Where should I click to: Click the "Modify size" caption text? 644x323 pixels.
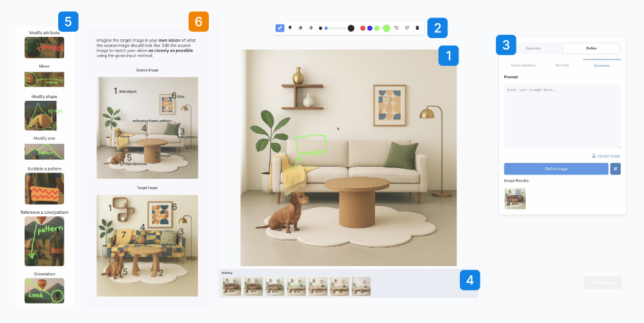point(45,138)
